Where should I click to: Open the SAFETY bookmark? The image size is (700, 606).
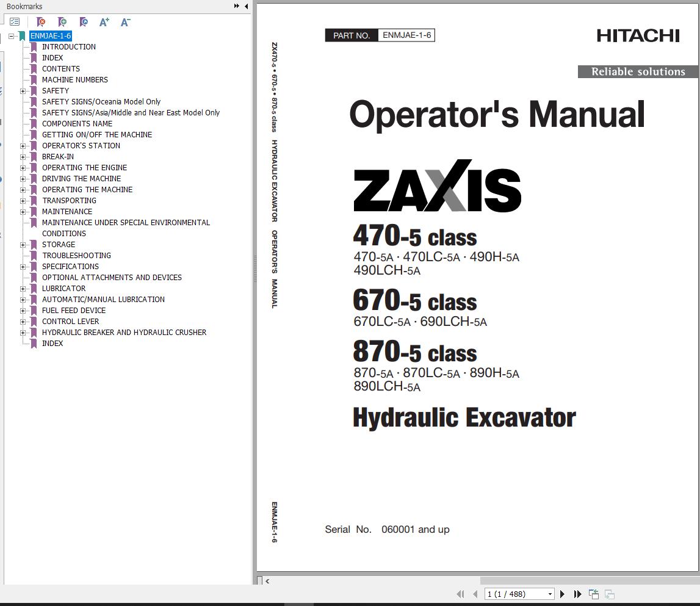pos(56,91)
